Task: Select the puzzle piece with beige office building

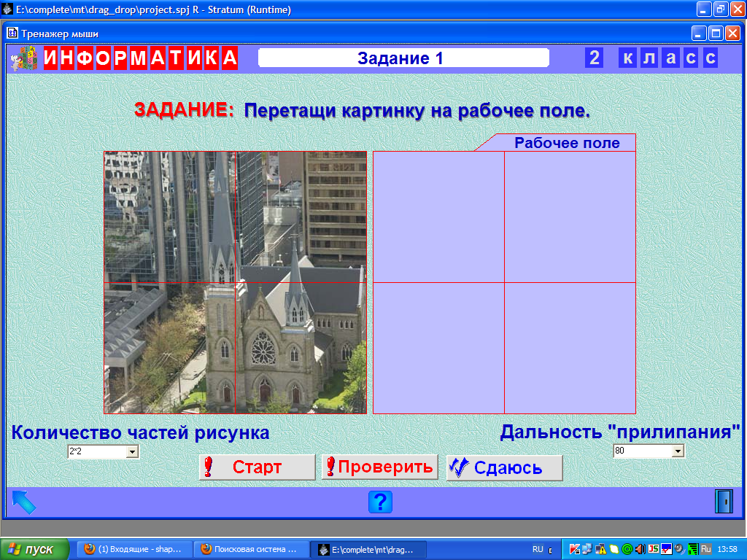Action: [301, 217]
